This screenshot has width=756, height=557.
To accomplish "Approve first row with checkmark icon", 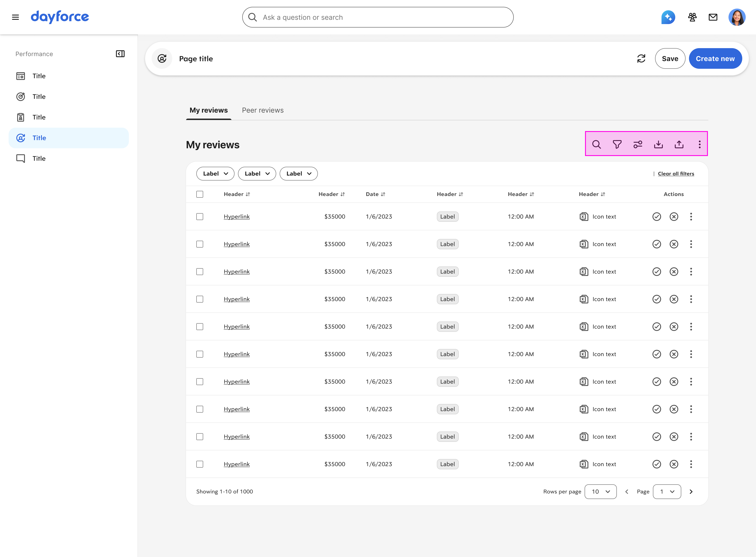I will pyautogui.click(x=657, y=217).
